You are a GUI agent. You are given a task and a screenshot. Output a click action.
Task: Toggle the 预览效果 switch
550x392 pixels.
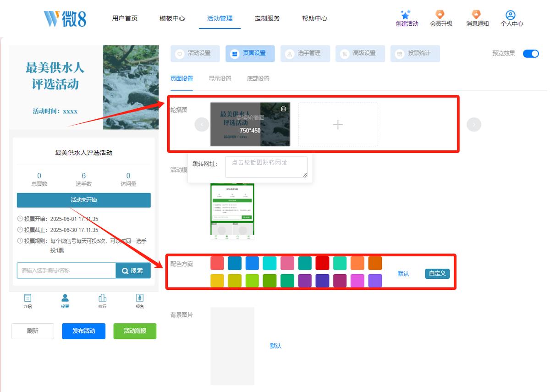click(x=531, y=54)
